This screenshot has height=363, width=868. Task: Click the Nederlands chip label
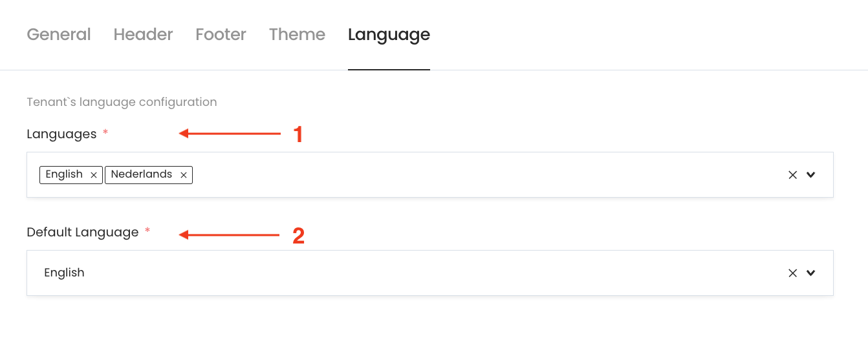(x=141, y=174)
